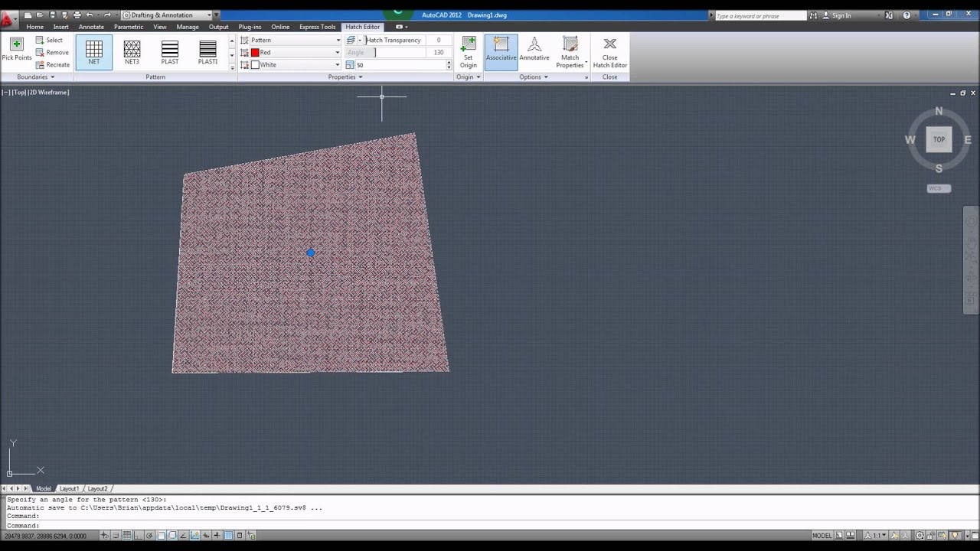Choose the PLAST hatch pattern
This screenshot has height=551, width=980.
tap(170, 52)
